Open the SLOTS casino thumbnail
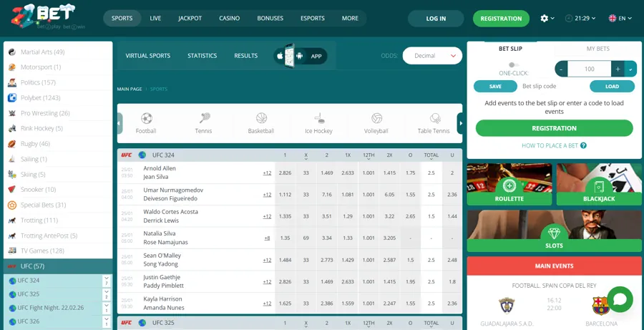Screen dimensions: 644x330 point(554,231)
